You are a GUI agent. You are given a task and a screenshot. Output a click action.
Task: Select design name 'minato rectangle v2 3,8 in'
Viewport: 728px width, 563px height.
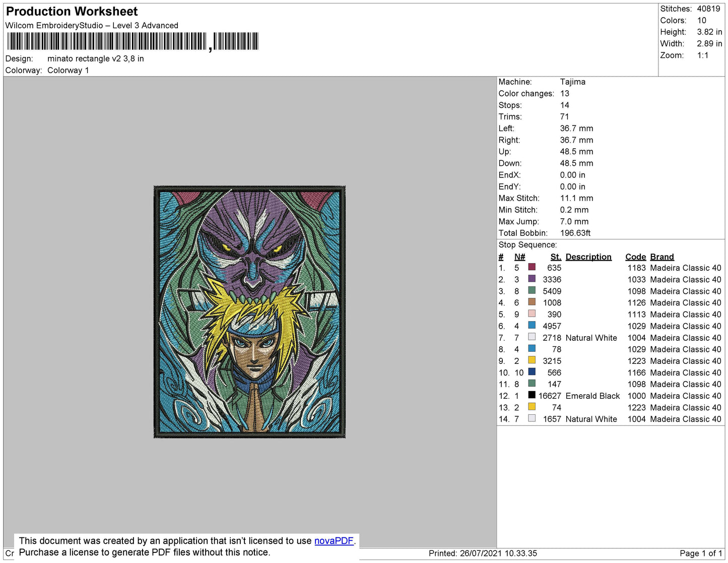96,59
